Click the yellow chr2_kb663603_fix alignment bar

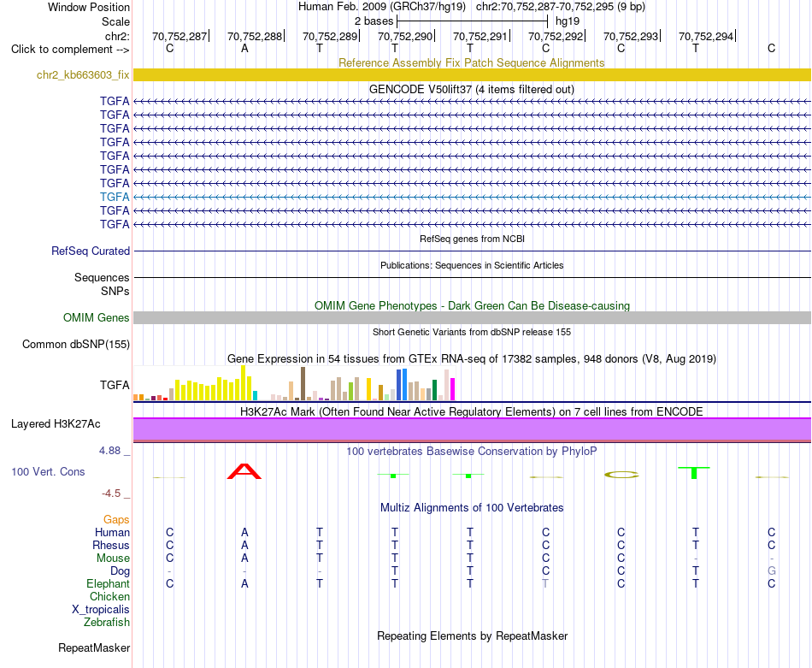(x=472, y=74)
